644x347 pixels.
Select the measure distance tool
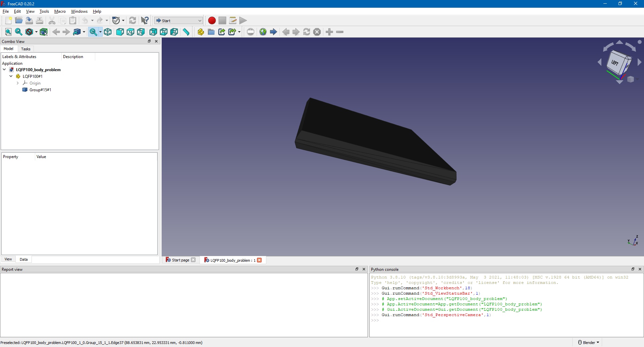(x=186, y=32)
